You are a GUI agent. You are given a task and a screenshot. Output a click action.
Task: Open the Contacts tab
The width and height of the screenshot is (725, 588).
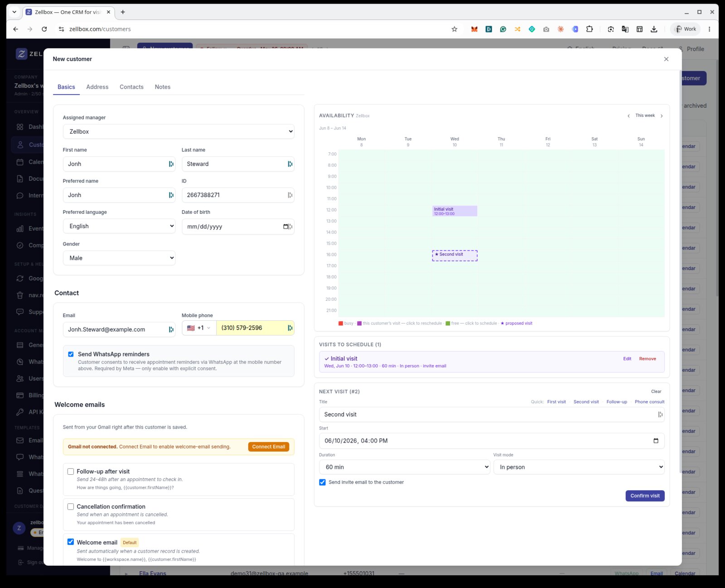pyautogui.click(x=131, y=87)
